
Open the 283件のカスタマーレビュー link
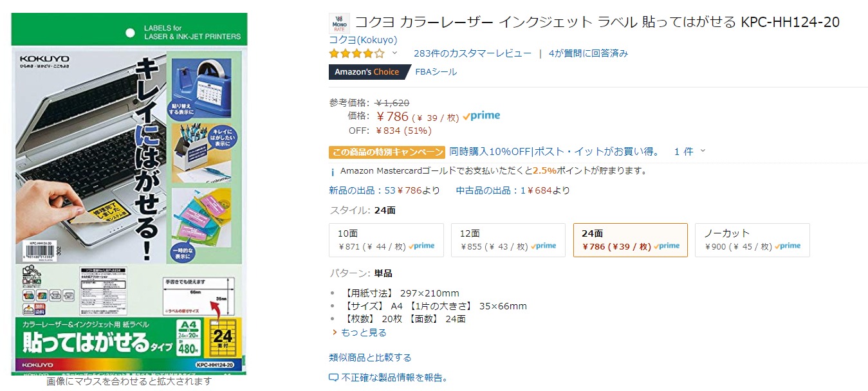point(472,53)
